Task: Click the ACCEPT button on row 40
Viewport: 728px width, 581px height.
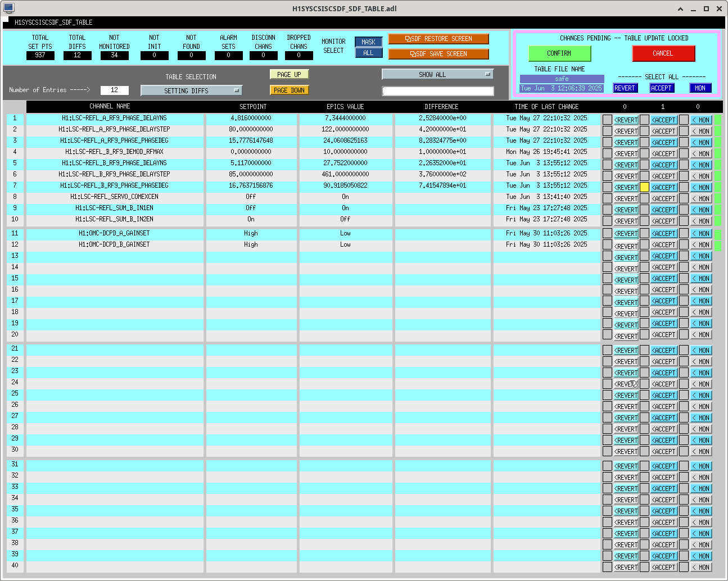Action: coord(663,567)
